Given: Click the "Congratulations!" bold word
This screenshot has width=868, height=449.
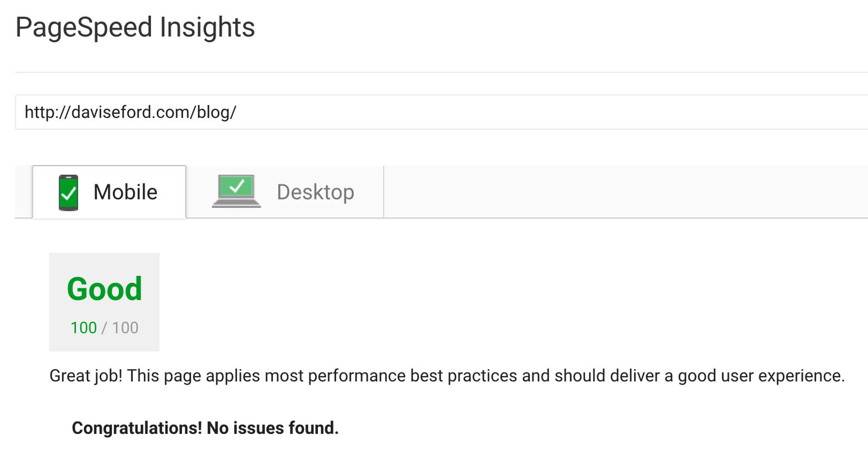Looking at the screenshot, I should [137, 428].
